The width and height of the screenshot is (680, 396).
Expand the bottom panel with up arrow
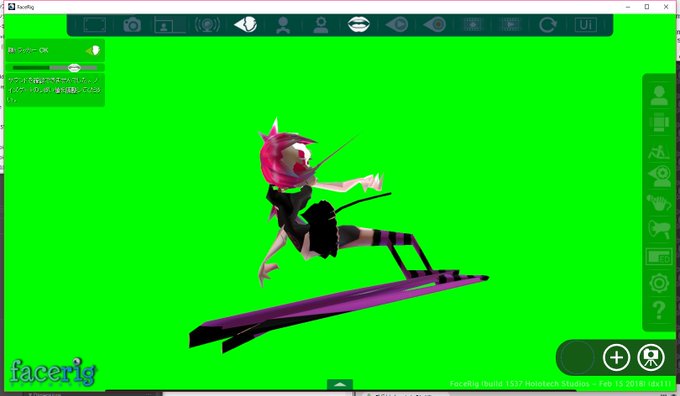pos(340,384)
